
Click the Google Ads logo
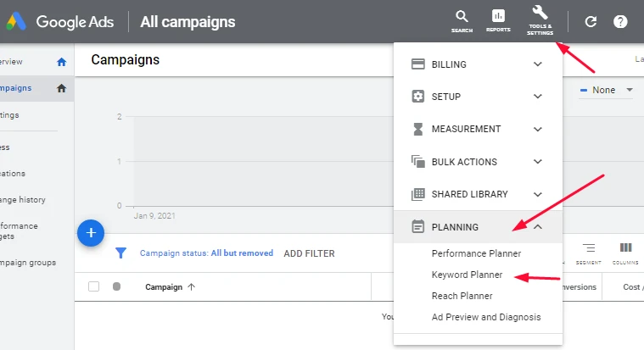point(16,22)
